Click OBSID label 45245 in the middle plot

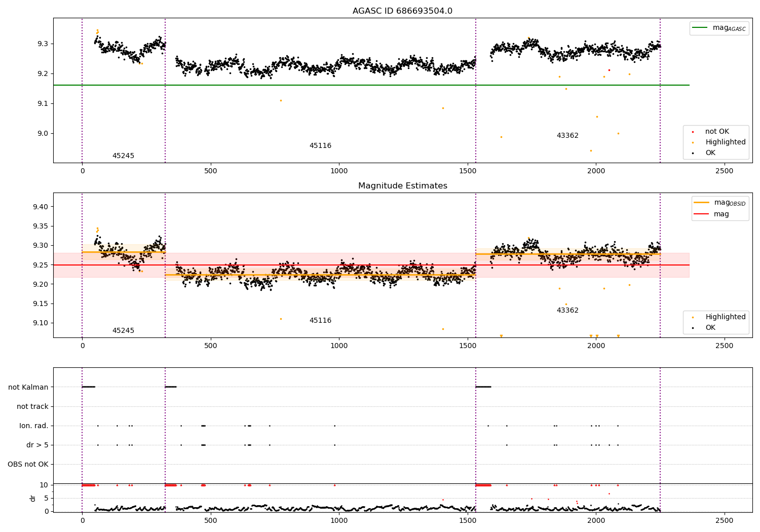coord(123,330)
